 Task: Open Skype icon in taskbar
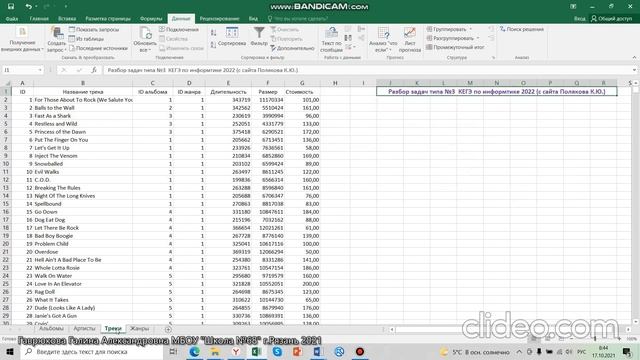tap(277, 352)
